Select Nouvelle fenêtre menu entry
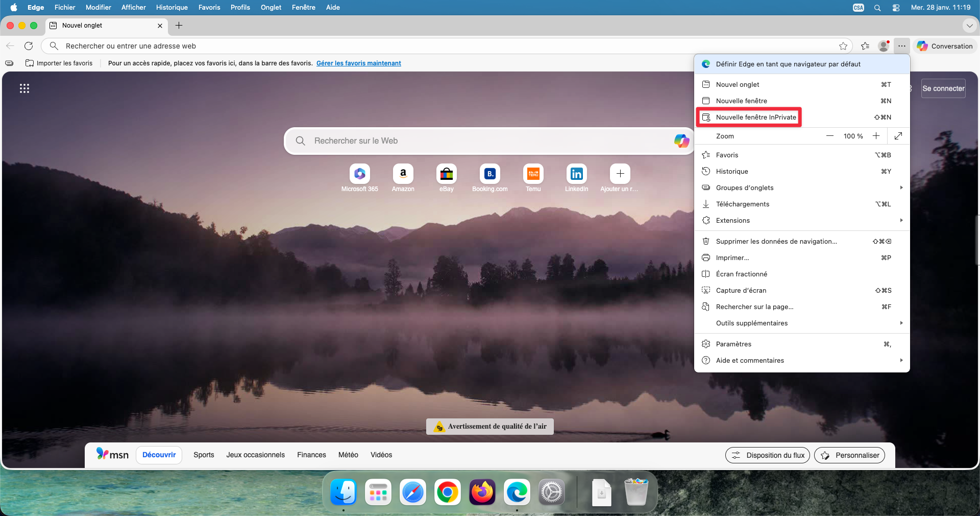This screenshot has width=980, height=516. (x=802, y=101)
